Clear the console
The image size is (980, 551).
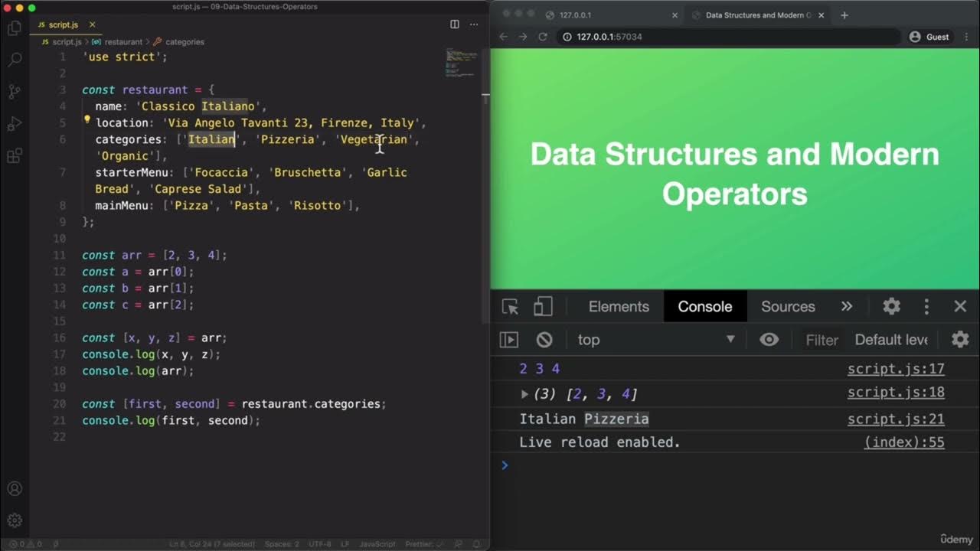tap(544, 340)
